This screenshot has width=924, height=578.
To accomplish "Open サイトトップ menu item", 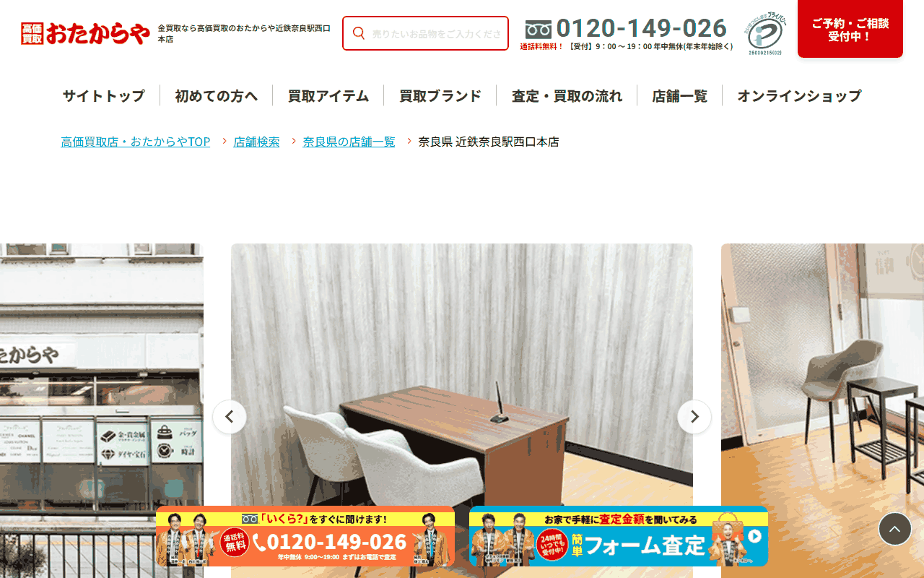I will coord(103,95).
